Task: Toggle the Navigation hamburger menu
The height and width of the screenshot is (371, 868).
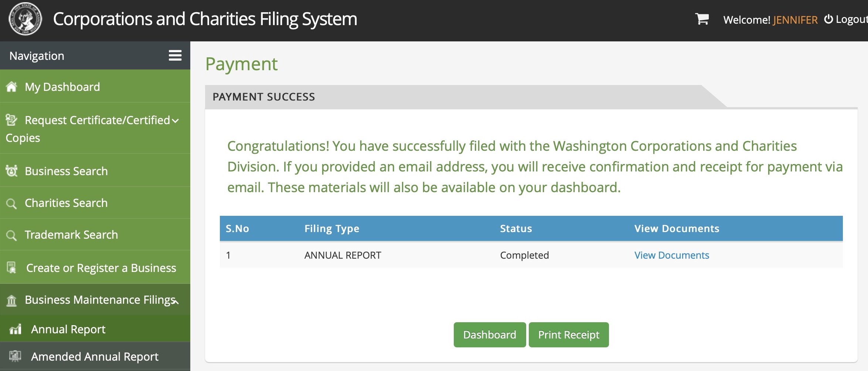Action: coord(175,55)
